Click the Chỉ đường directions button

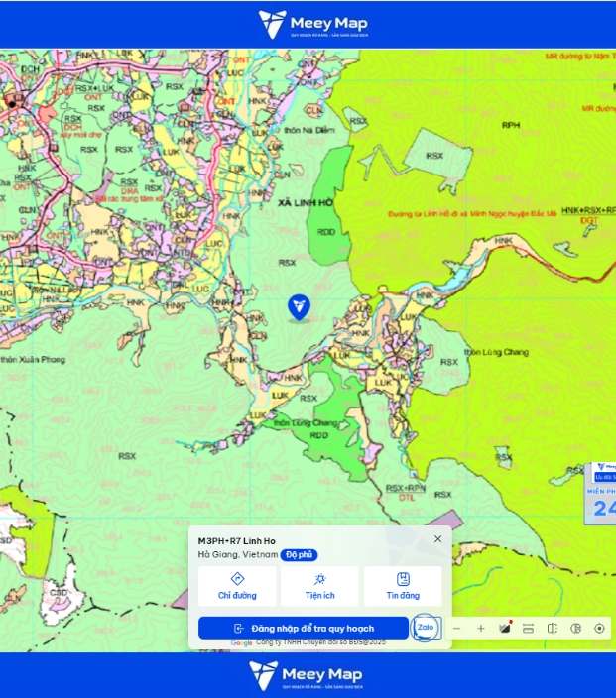[237, 586]
